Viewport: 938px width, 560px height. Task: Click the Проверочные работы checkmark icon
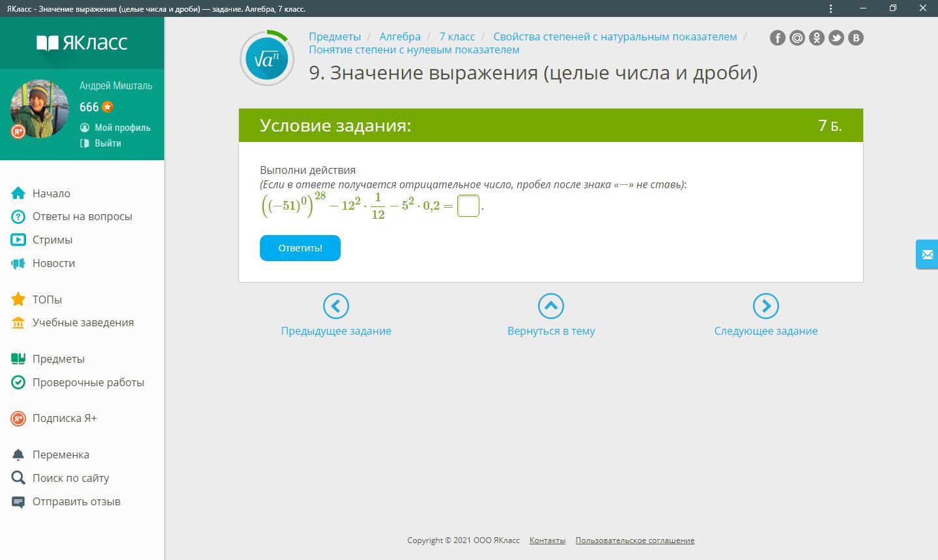(18, 382)
